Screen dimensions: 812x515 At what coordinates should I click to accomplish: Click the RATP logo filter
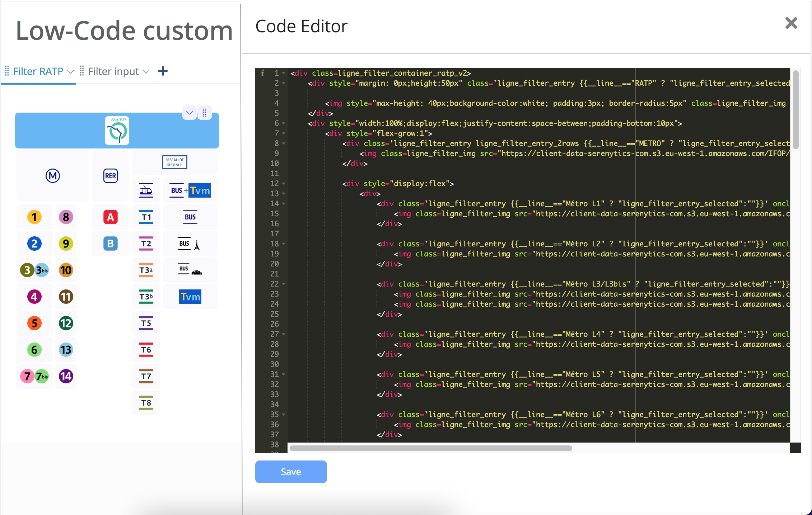[117, 131]
